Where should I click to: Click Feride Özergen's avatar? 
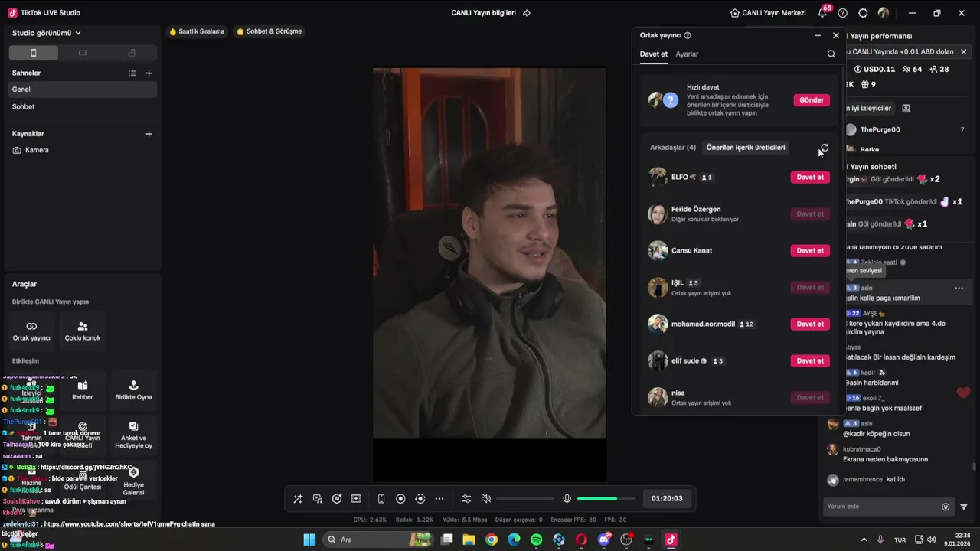[658, 214]
